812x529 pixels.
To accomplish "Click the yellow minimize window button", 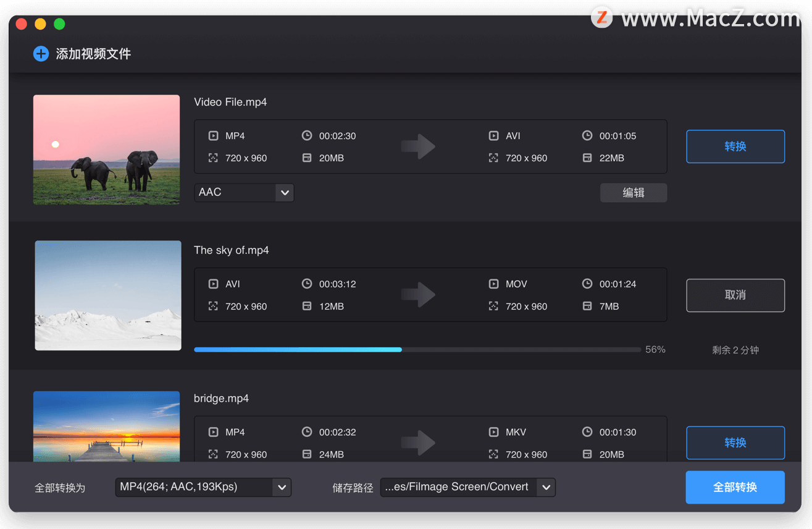I will pyautogui.click(x=40, y=24).
